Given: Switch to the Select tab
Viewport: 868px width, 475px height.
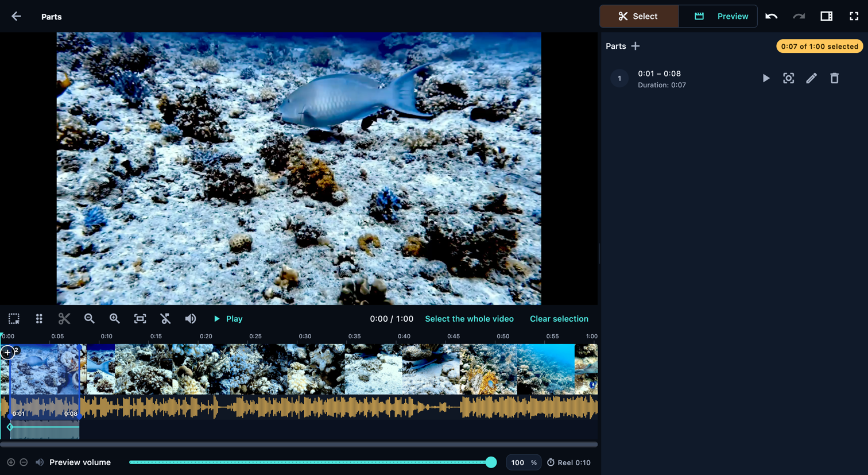Looking at the screenshot, I should coord(639,16).
